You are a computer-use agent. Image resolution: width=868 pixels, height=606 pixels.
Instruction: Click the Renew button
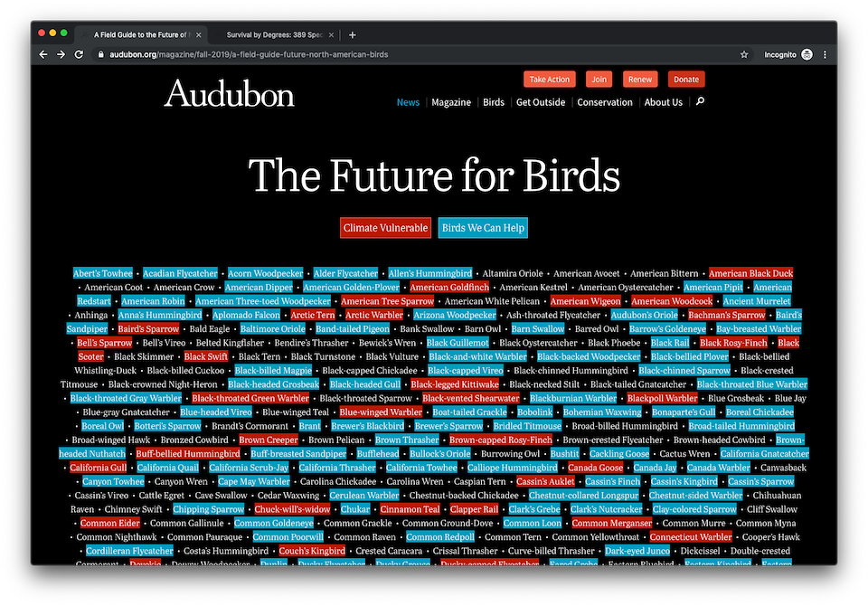coord(640,80)
